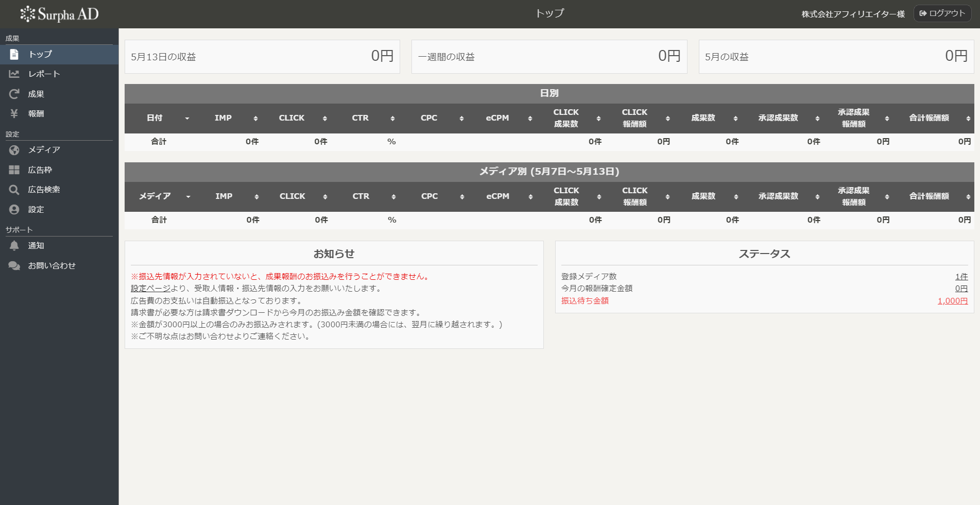This screenshot has height=505, width=980.
Task: Click the ログアウト button
Action: (x=942, y=13)
